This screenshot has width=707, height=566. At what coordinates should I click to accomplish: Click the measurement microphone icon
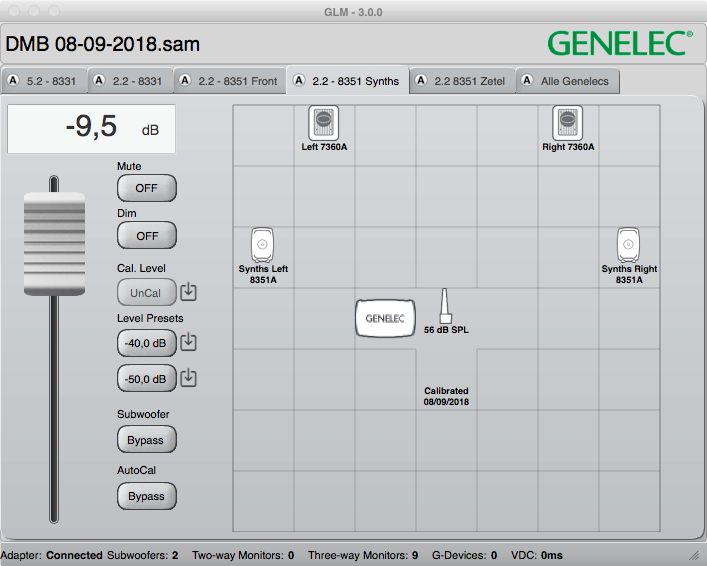(x=445, y=305)
